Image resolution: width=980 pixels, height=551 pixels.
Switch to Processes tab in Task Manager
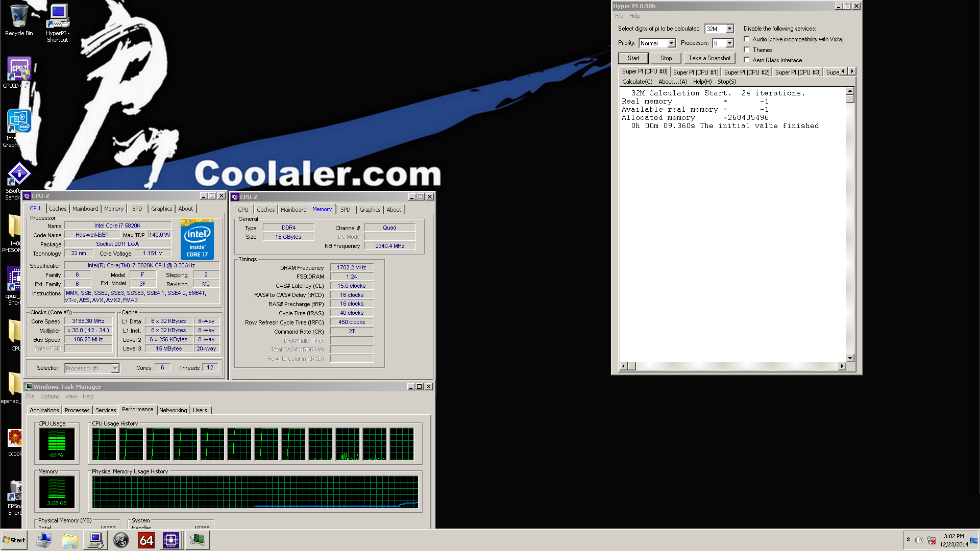point(77,410)
